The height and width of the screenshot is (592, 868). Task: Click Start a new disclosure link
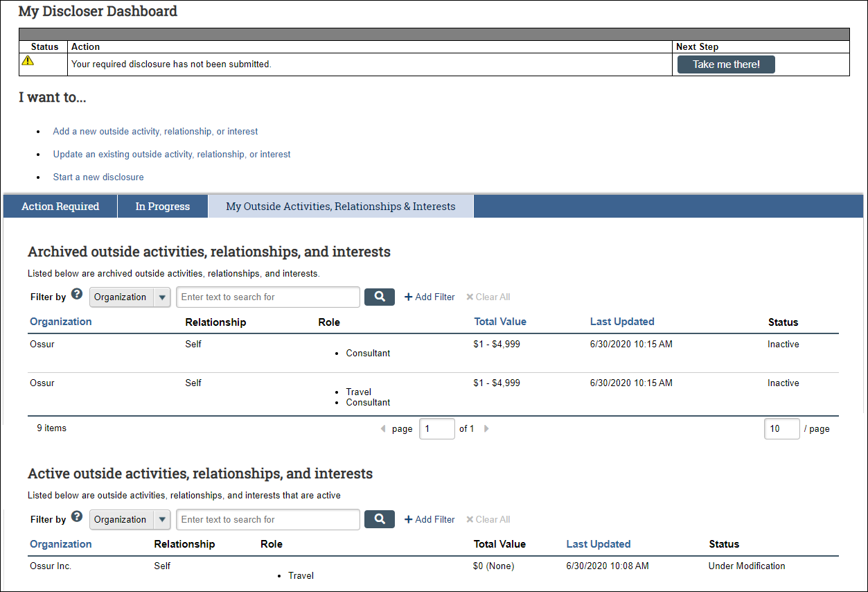tap(98, 177)
